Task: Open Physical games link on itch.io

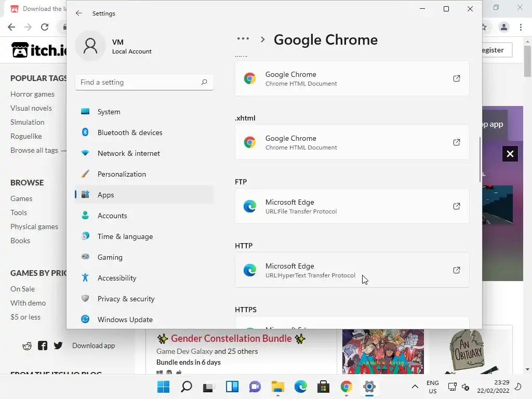Action: (x=34, y=227)
